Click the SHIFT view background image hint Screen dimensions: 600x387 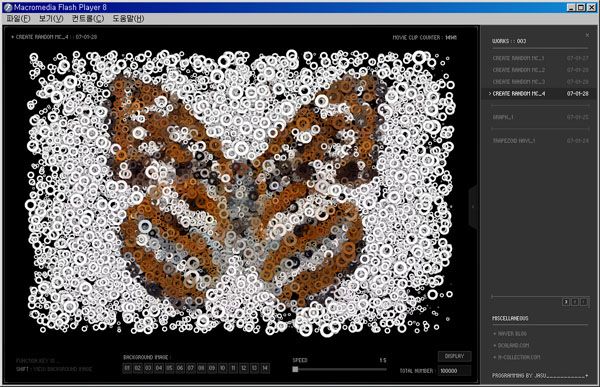click(54, 369)
